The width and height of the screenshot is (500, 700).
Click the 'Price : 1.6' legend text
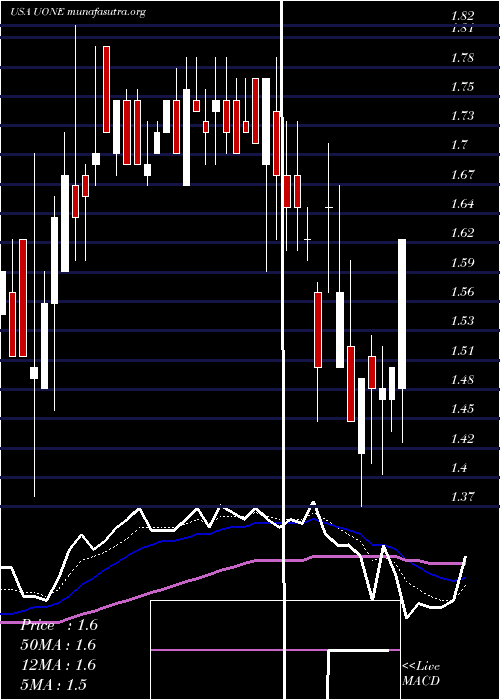59,625
